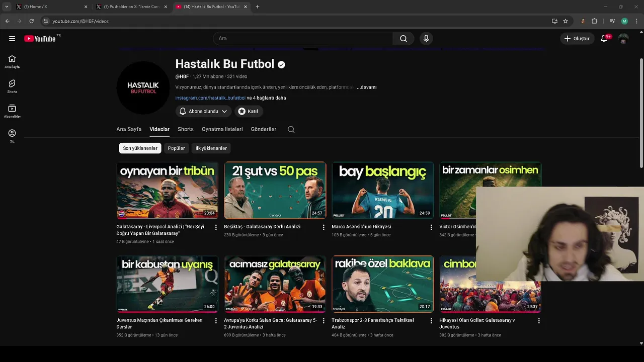Switch to the Pusholder on X browser tab
The image size is (644, 362).
(131, 7)
